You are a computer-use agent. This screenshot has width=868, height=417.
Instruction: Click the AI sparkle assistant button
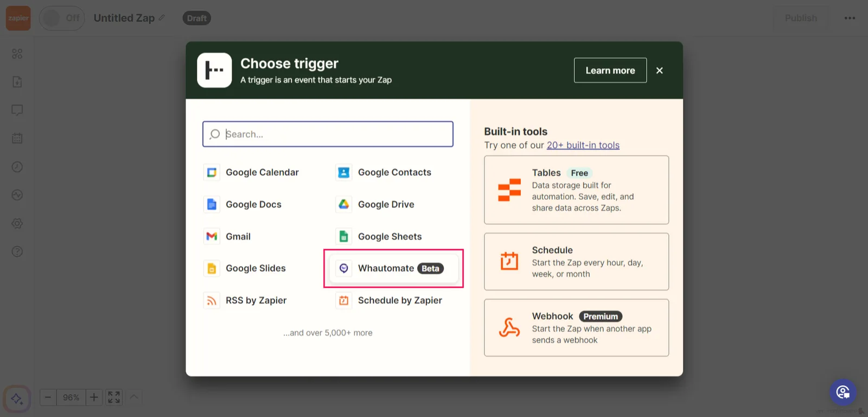[17, 399]
